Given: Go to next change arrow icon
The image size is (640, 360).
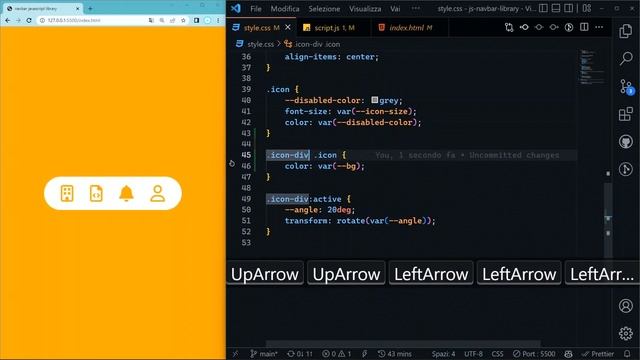Looking at the screenshot, I should [x=554, y=27].
